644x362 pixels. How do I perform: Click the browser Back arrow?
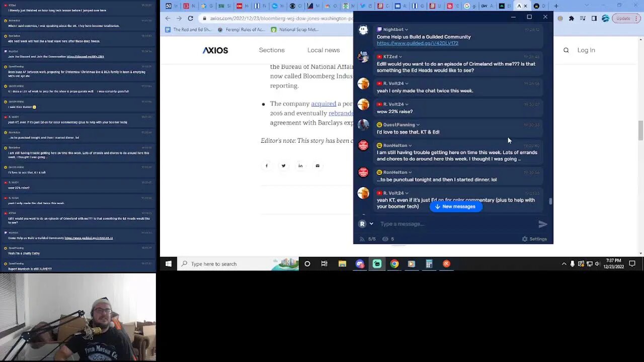168,18
